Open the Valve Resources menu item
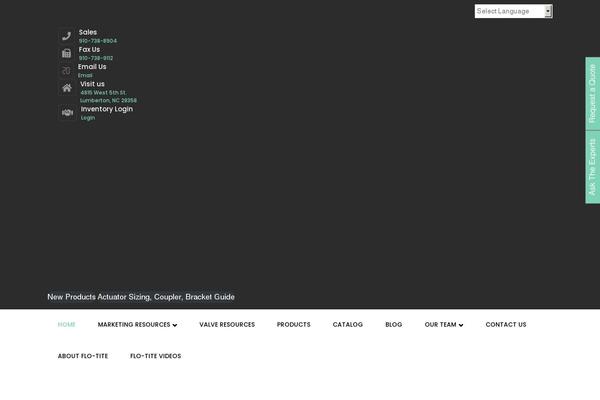600x400 pixels. pos(227,325)
